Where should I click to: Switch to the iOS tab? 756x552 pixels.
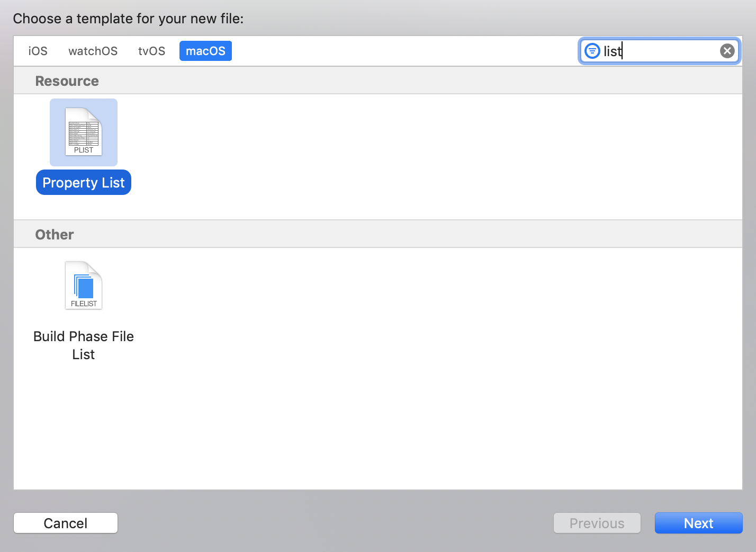38,51
